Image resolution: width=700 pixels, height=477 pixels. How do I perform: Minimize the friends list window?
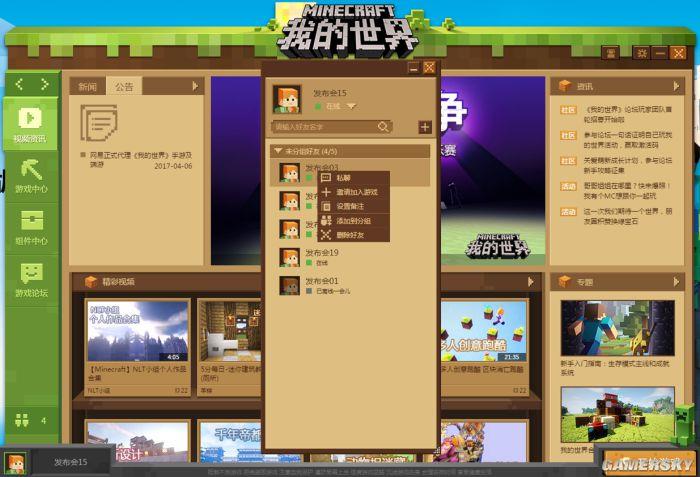[x=414, y=68]
